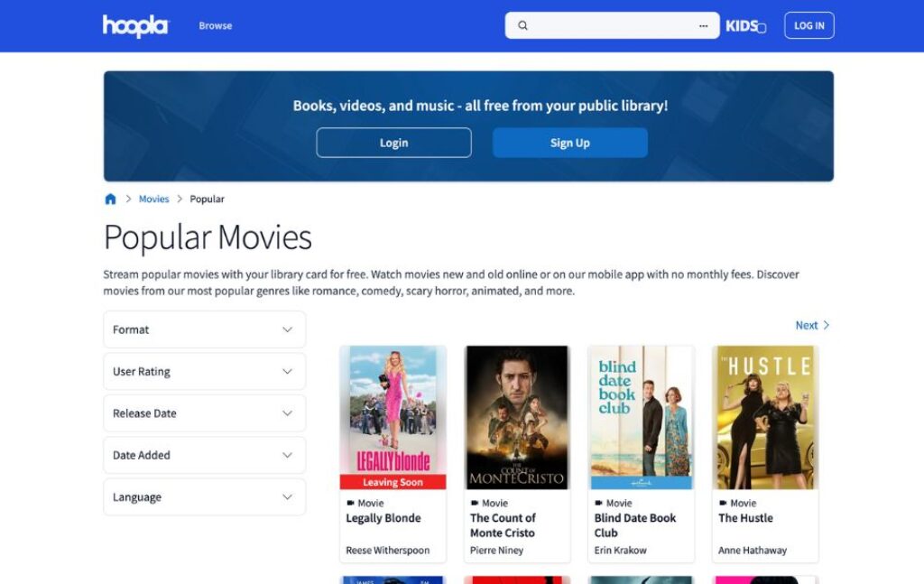Click the camera icon above The Count of Monte Cristo title

click(475, 504)
